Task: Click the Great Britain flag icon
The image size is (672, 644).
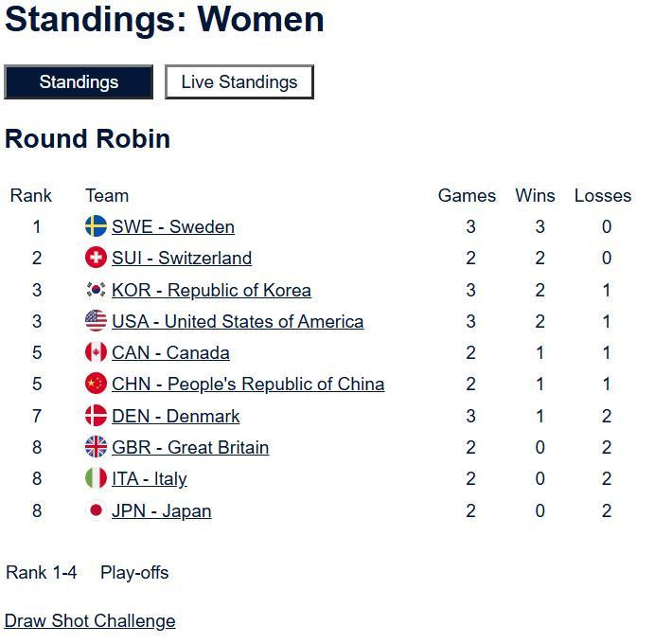Action: click(x=96, y=447)
